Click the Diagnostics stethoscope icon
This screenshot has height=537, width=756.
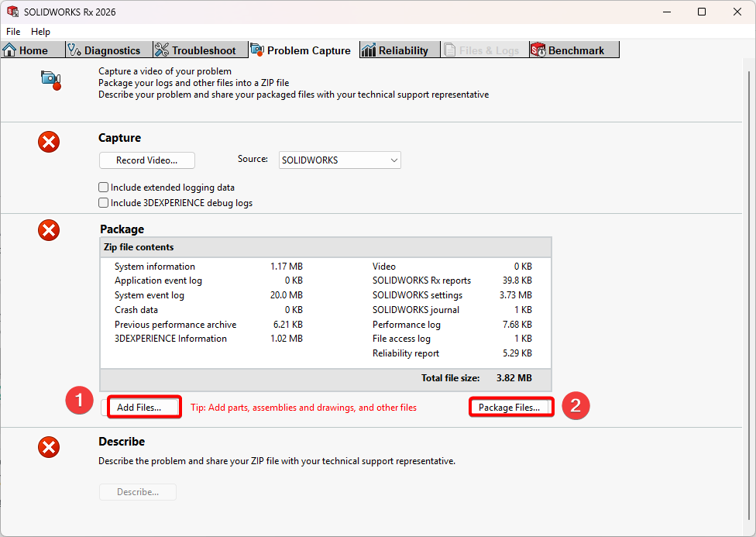[x=74, y=50]
